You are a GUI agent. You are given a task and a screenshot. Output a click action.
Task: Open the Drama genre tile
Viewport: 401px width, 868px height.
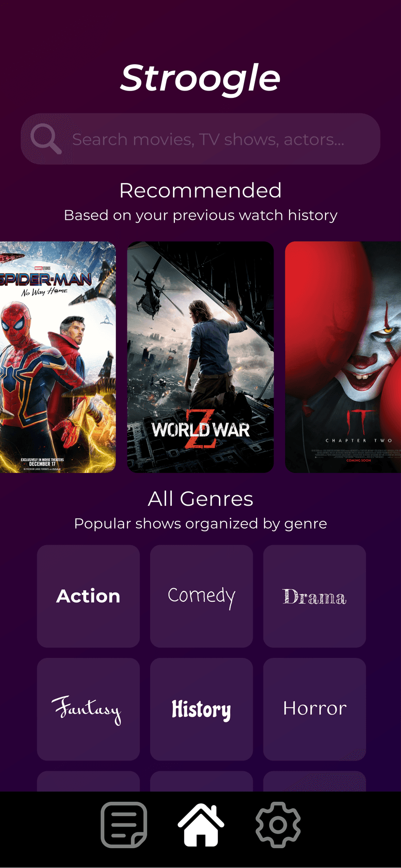point(314,596)
